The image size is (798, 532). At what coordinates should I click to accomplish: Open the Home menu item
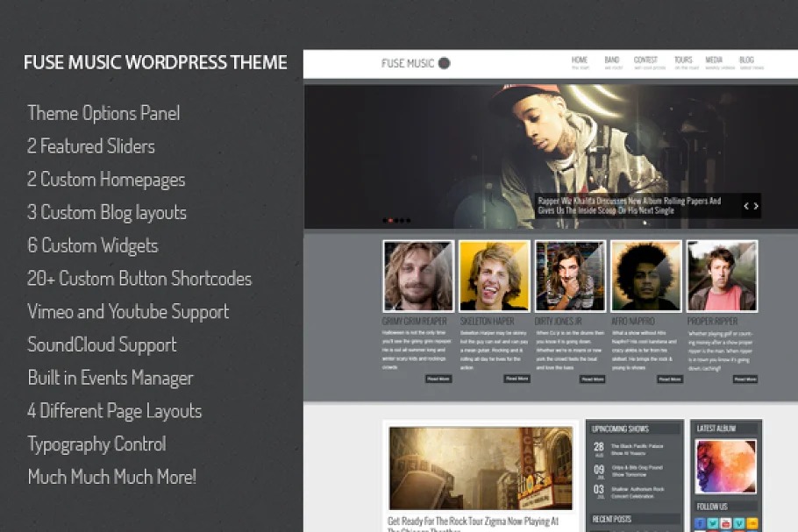coord(580,62)
